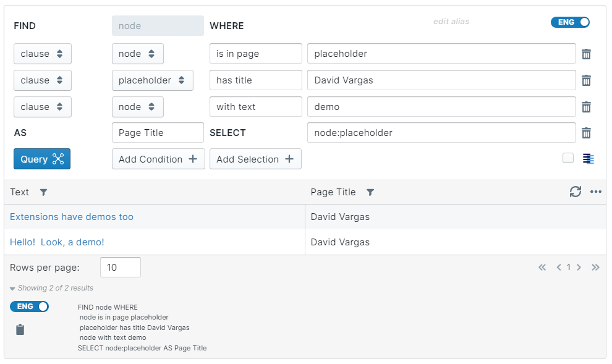Open the results more options menu

coord(596,192)
